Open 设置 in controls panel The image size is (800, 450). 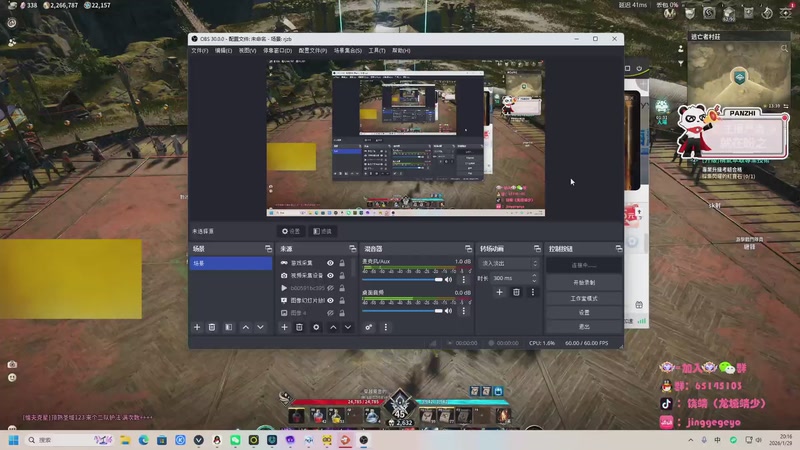[584, 312]
